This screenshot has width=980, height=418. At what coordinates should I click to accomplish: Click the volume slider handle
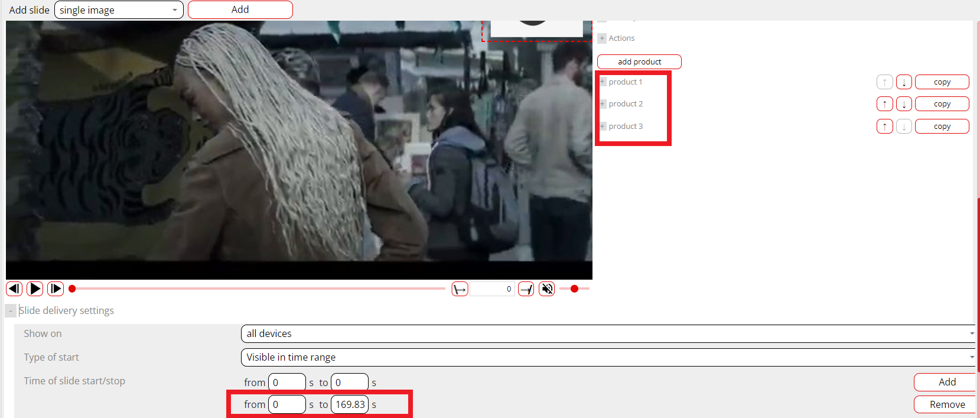(574, 289)
